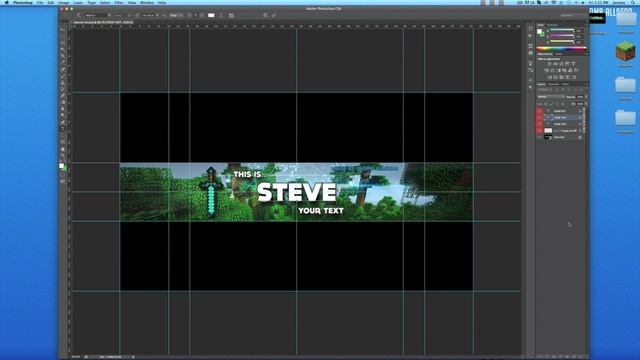Image resolution: width=640 pixels, height=360 pixels.
Task: Switch to the Paths tab
Action: [565, 84]
